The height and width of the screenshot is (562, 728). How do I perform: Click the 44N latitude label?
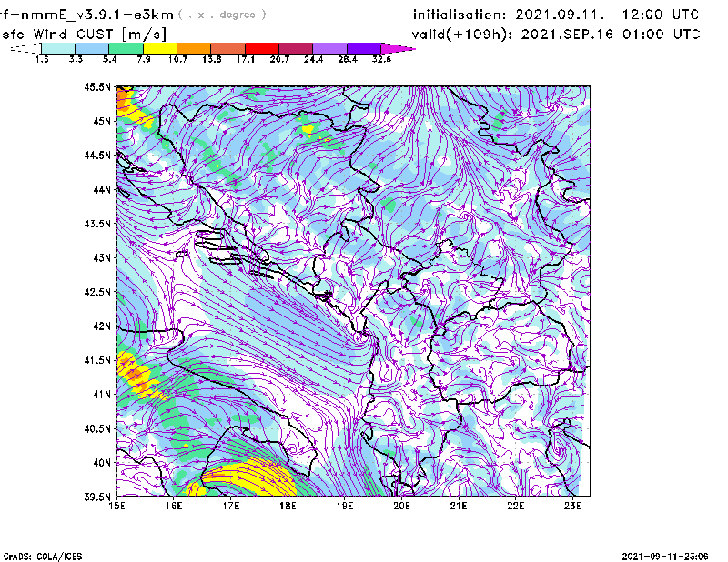(102, 189)
